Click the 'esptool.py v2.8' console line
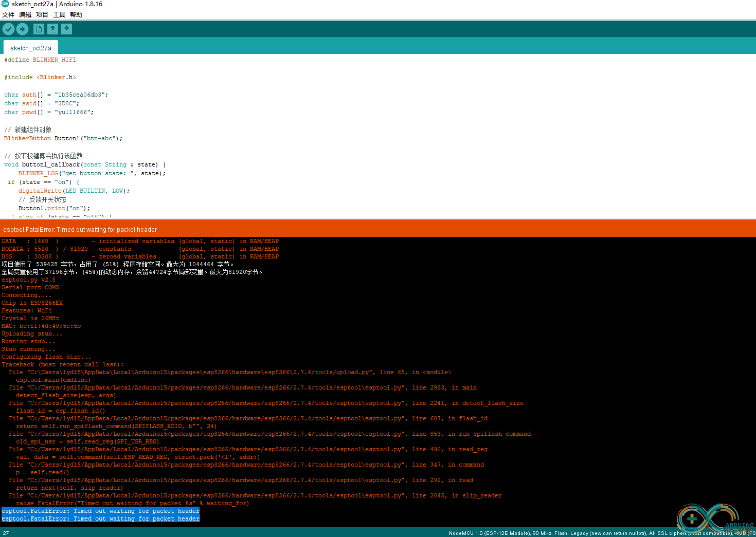The width and height of the screenshot is (756, 537). (x=28, y=280)
